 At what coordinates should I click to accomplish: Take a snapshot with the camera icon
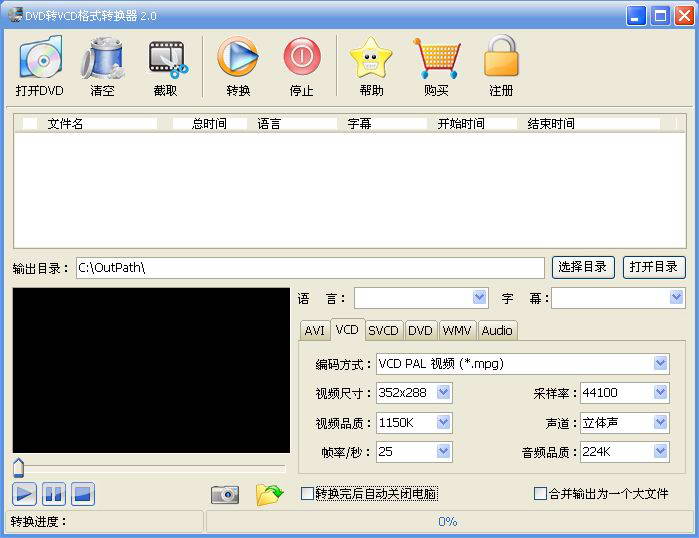[x=225, y=494]
